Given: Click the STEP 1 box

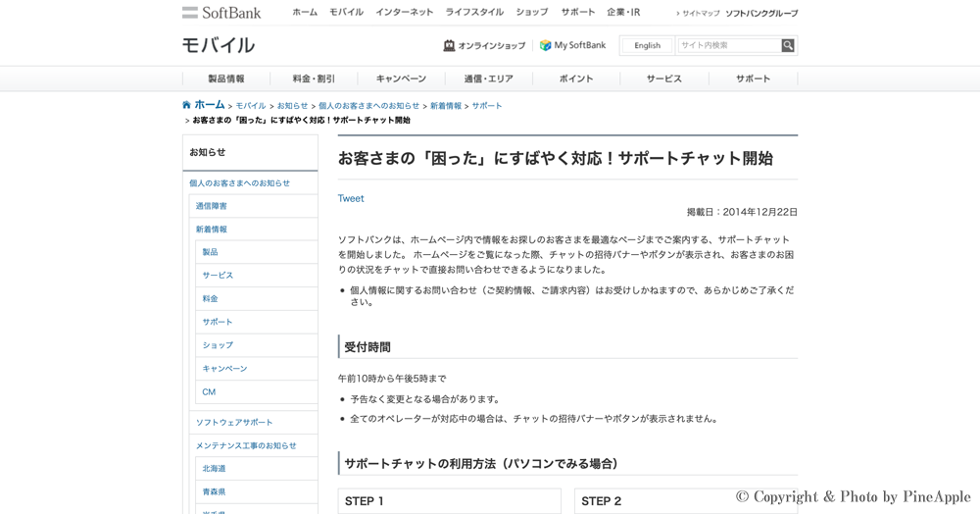Looking at the screenshot, I should 450,501.
